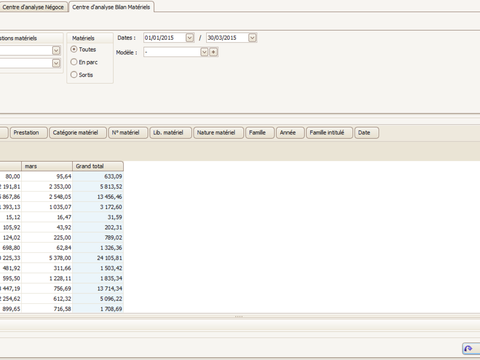The width and height of the screenshot is (480, 360).
Task: Click the Année field button
Action: coord(290,133)
